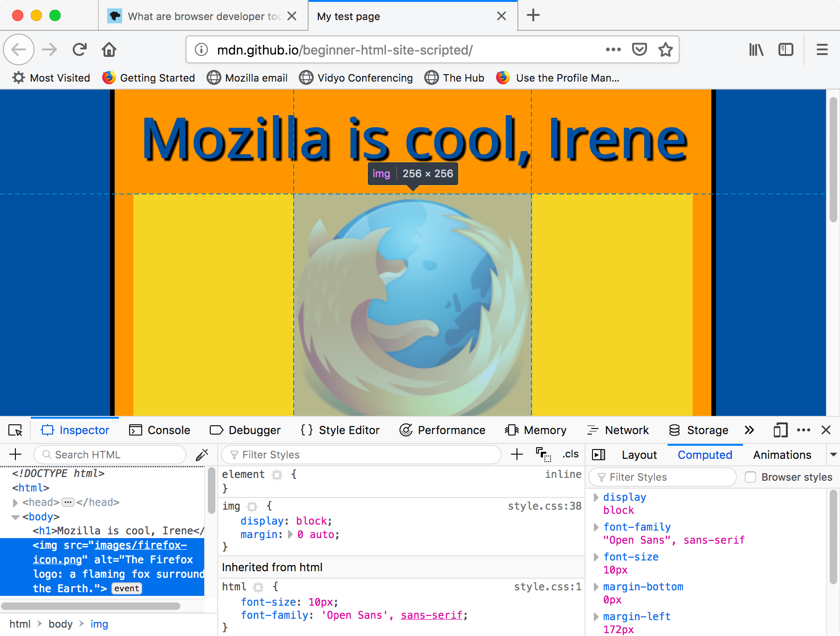Screen dimensions: 840x636
Task: Open the DevTools meatball menu
Action: 803,430
